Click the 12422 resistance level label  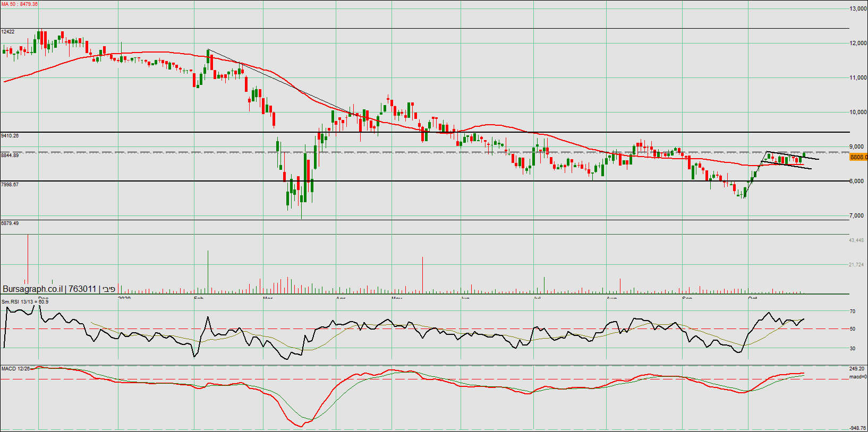[x=8, y=32]
